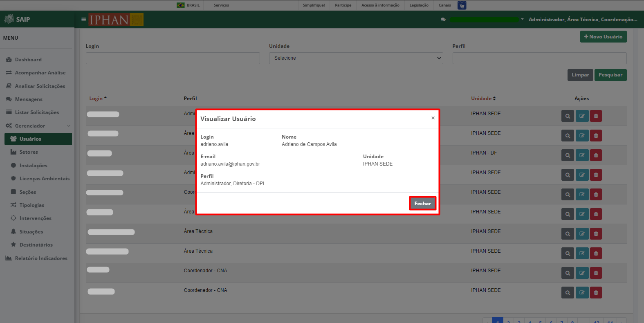
Task: Open the Serviços link in the top bar
Action: pyautogui.click(x=221, y=5)
